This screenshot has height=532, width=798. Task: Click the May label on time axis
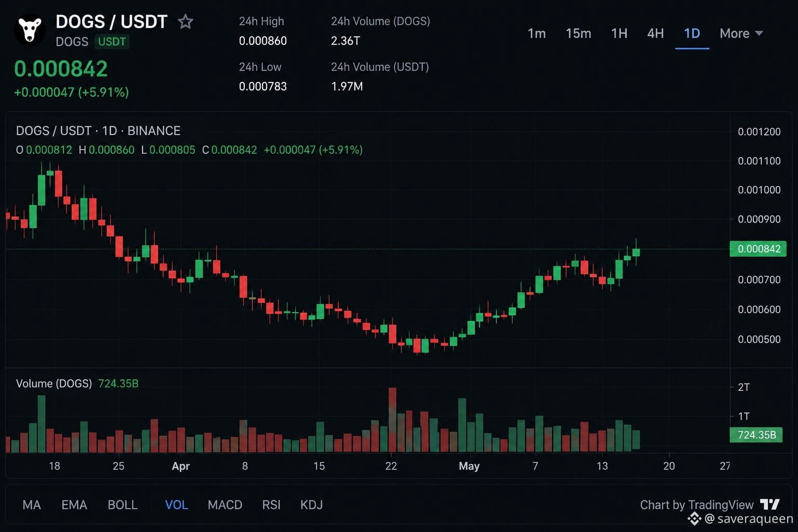point(469,466)
